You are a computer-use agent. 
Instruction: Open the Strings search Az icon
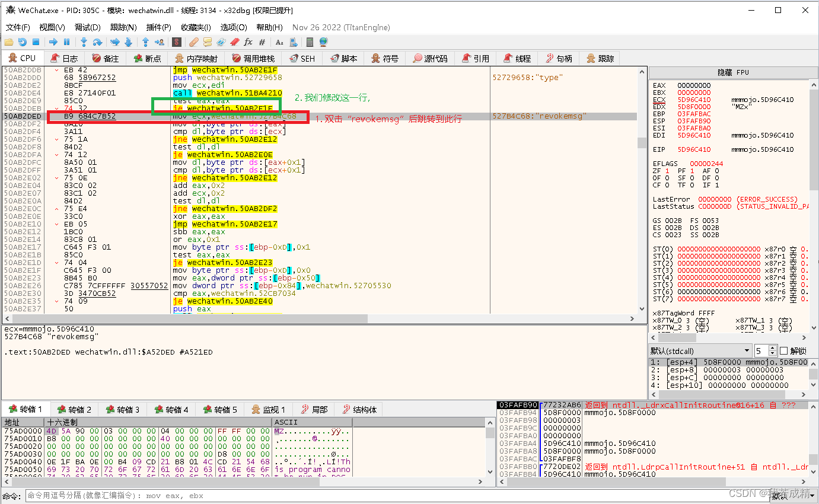(x=279, y=42)
